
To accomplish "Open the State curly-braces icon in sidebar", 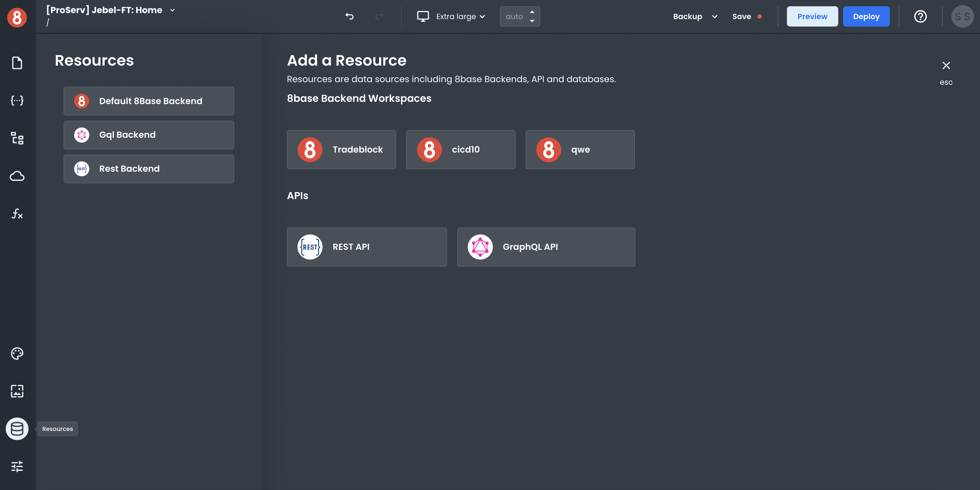I will click(x=17, y=100).
